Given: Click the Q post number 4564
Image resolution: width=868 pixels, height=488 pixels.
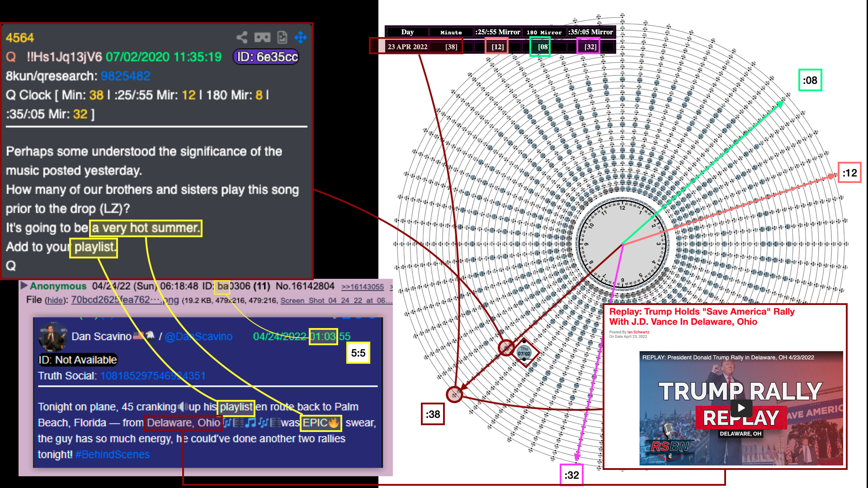Looking at the screenshot, I should click(20, 38).
